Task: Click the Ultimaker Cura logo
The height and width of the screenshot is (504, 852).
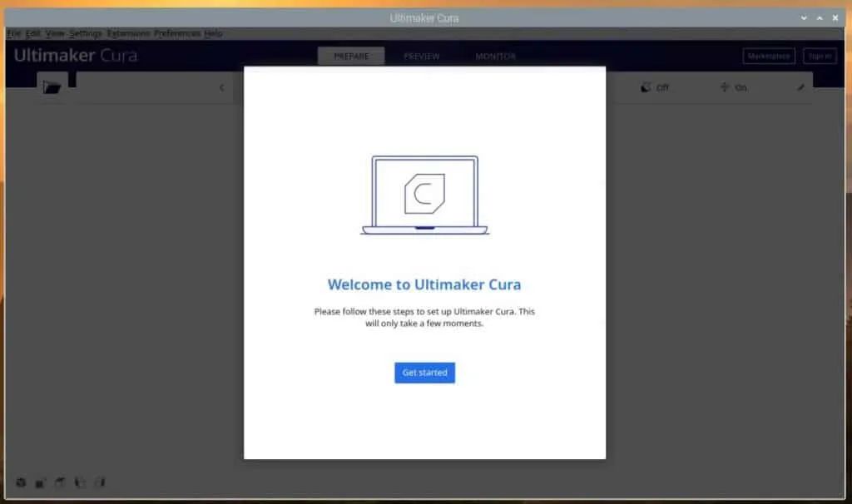Action: click(x=76, y=56)
